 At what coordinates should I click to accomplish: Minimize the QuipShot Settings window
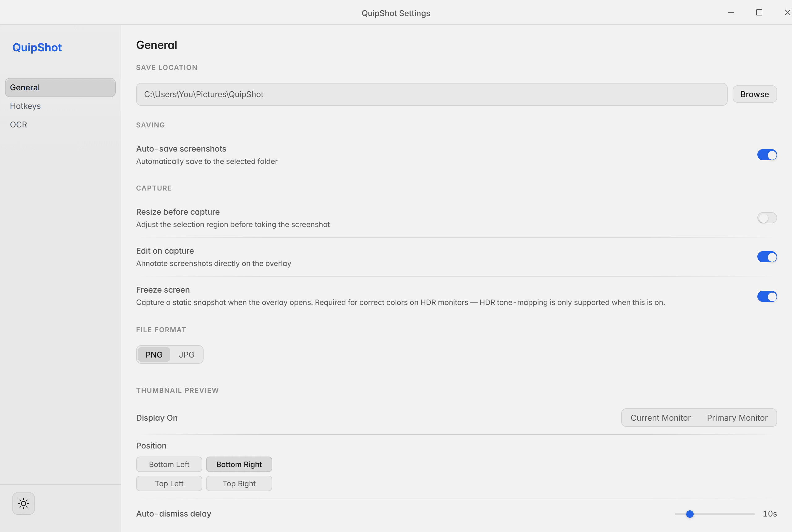(x=730, y=13)
